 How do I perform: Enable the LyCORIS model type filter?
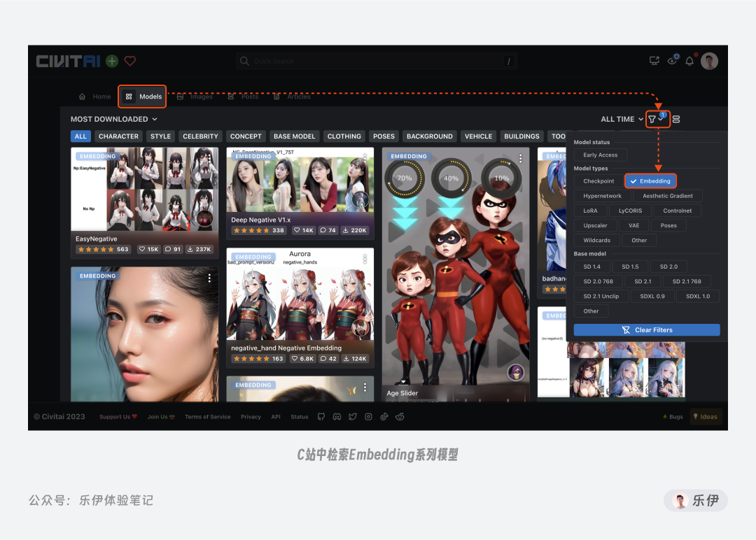pos(630,211)
